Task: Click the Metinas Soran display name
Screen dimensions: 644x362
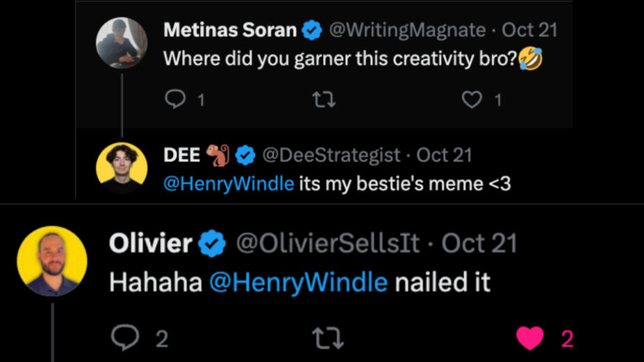Action: coord(230,31)
